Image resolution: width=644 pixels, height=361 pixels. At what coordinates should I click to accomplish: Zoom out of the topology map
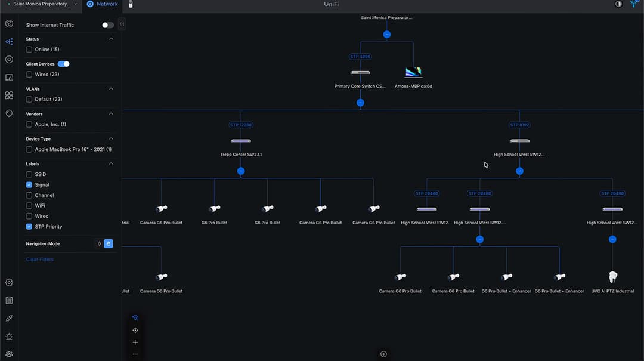point(135,354)
